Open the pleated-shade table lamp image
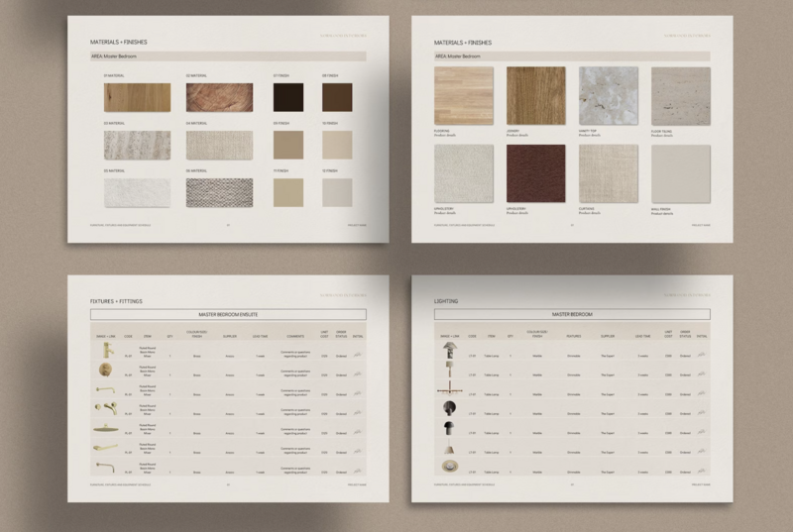Image resolution: width=793 pixels, height=532 pixels. (449, 350)
